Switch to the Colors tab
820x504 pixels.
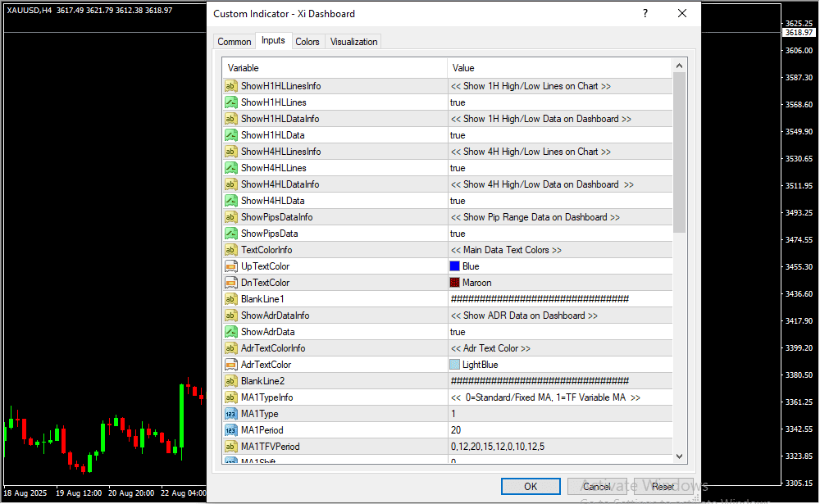click(307, 42)
